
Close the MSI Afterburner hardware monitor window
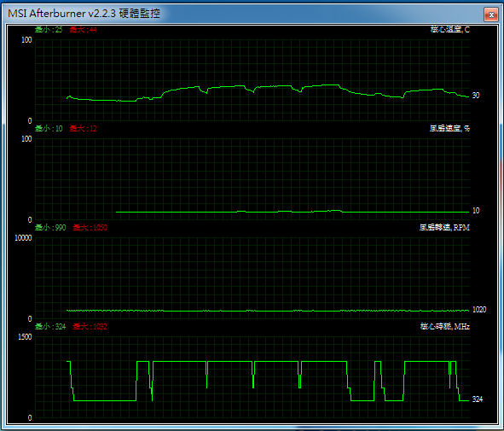click(x=491, y=15)
